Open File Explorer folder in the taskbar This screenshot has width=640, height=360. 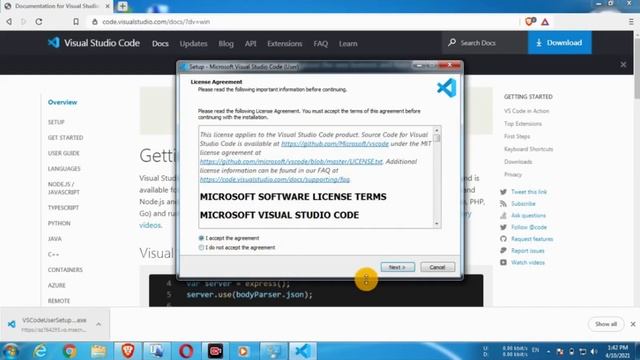point(99,351)
